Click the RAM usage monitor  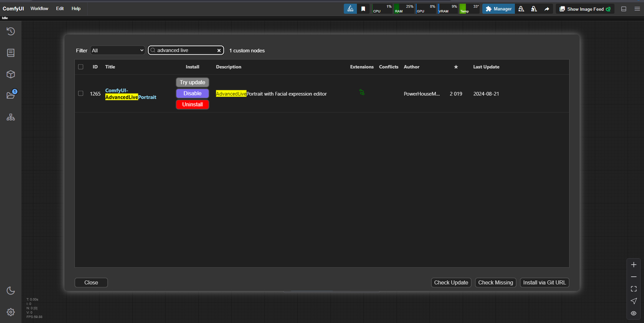(404, 9)
